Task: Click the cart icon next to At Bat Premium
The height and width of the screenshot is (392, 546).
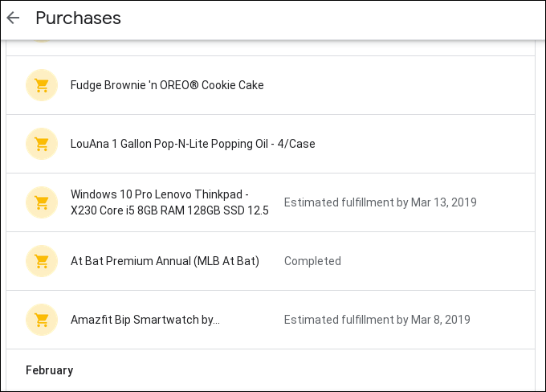Action: pos(42,261)
